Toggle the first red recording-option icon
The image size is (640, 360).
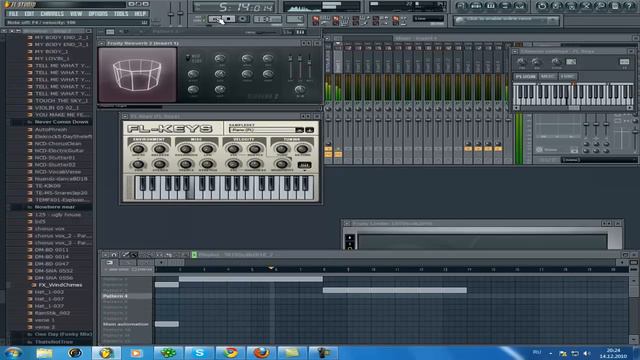tap(316, 19)
